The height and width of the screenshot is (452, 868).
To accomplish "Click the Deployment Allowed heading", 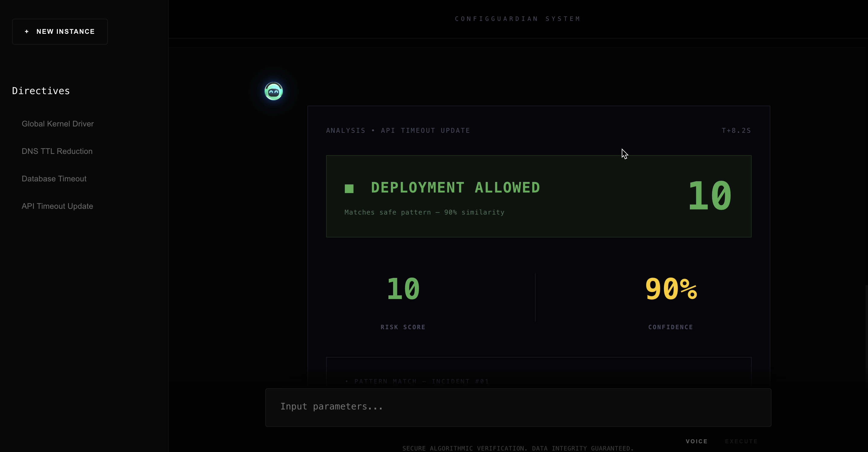I will coord(455,188).
